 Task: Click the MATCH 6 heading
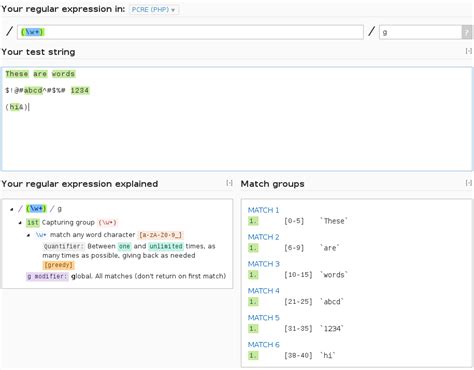click(x=263, y=345)
